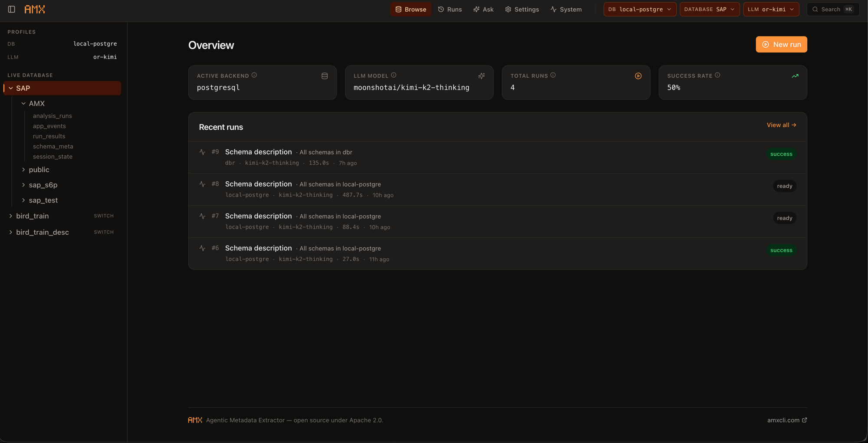Collapse the AMX schema node
This screenshot has height=443, width=868.
point(23,103)
